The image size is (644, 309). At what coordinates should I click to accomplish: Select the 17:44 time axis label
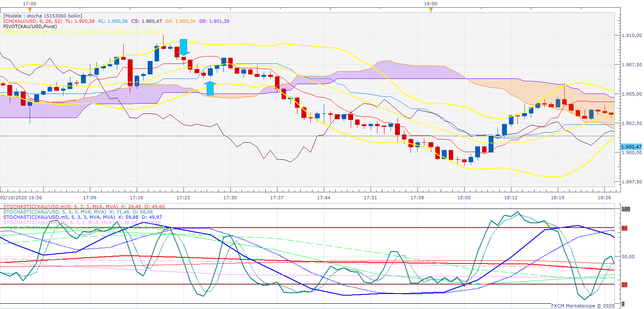[x=324, y=198]
